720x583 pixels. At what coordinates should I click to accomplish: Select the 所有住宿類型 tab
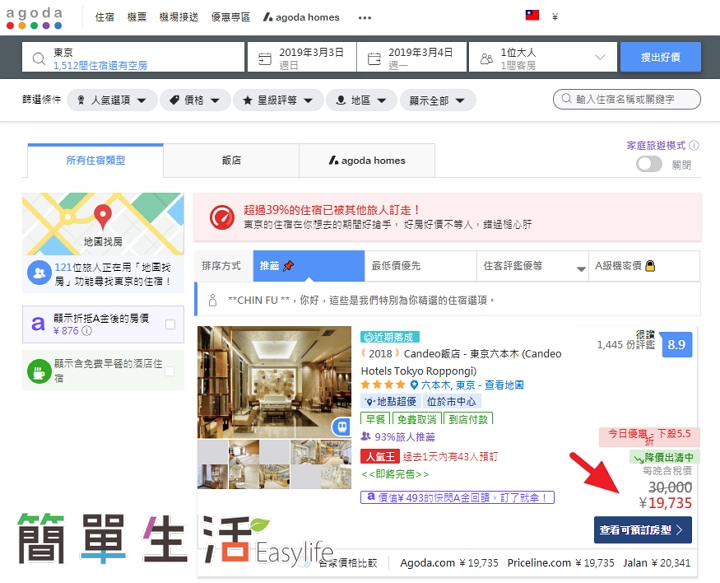pos(95,160)
